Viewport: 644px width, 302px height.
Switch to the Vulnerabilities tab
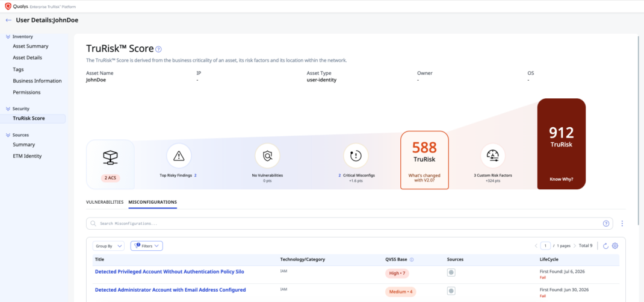(105, 203)
